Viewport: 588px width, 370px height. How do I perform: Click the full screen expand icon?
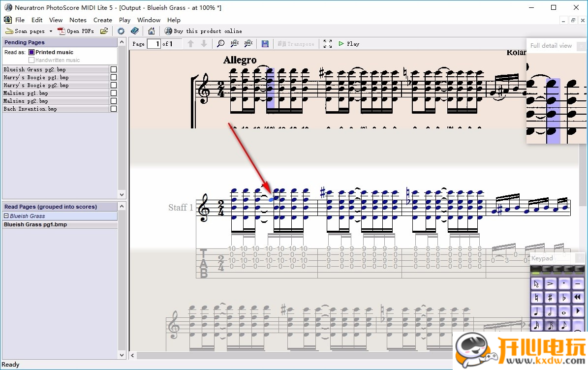328,44
